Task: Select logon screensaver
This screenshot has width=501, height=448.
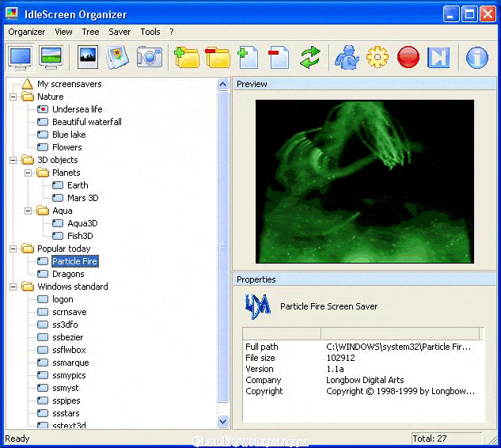Action: [63, 299]
